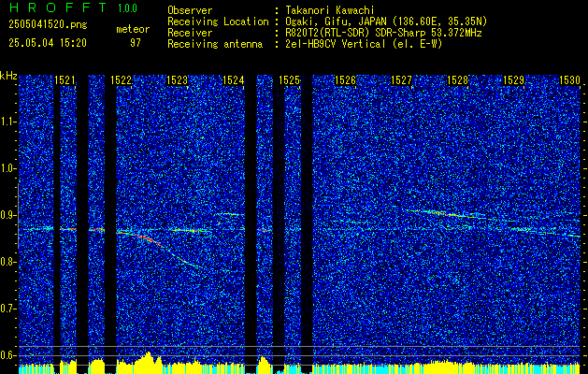This screenshot has width=588, height=374.
Task: Click the grey vertical bar beside the kHz axis
Action: click(x=18, y=216)
